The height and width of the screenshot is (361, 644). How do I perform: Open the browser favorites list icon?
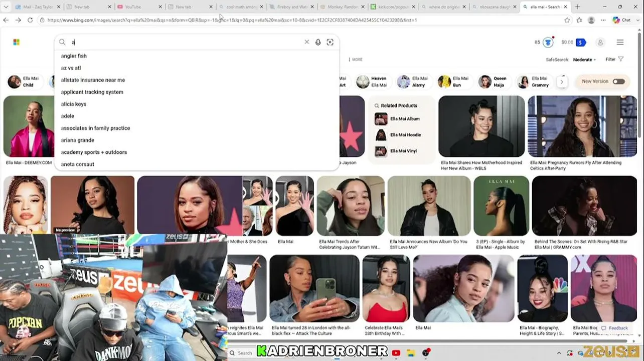pos(579,20)
